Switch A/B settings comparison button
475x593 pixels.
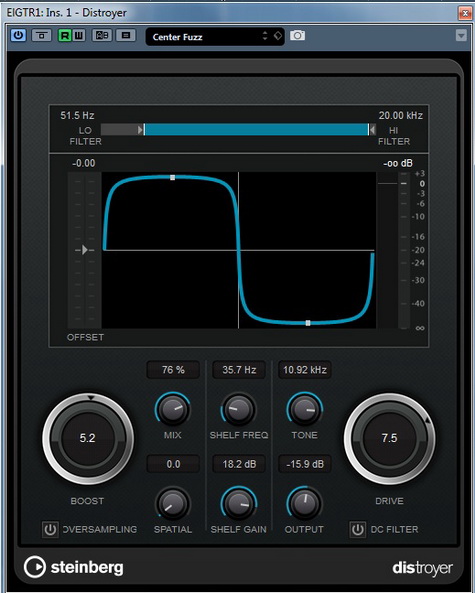pyautogui.click(x=102, y=36)
